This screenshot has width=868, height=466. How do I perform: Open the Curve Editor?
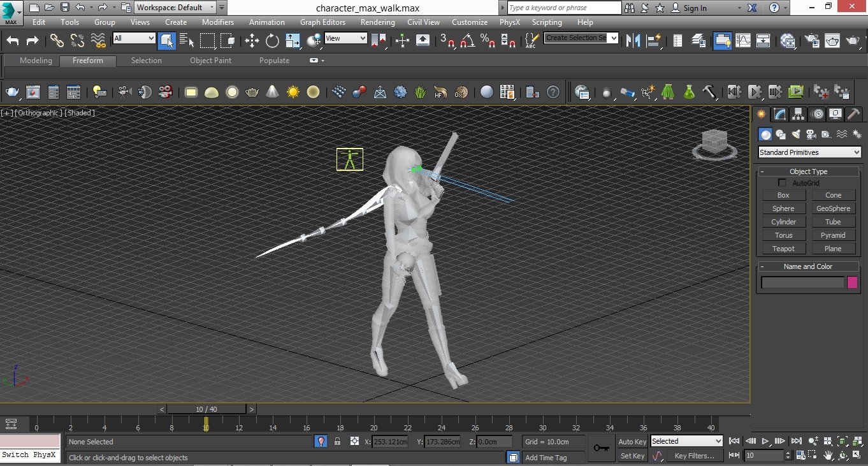tap(743, 41)
